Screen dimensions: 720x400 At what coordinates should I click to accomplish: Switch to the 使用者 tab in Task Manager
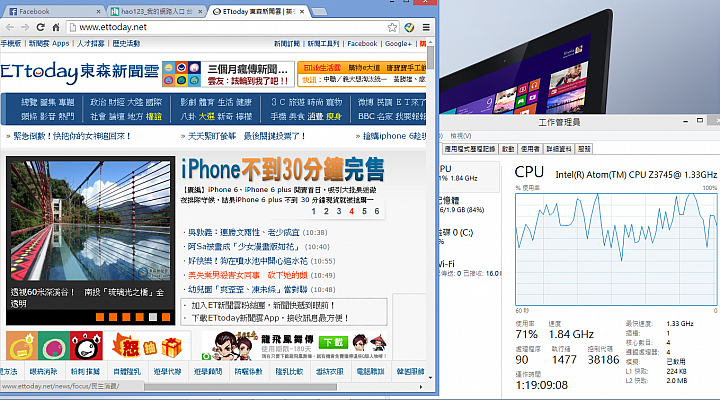(x=530, y=149)
